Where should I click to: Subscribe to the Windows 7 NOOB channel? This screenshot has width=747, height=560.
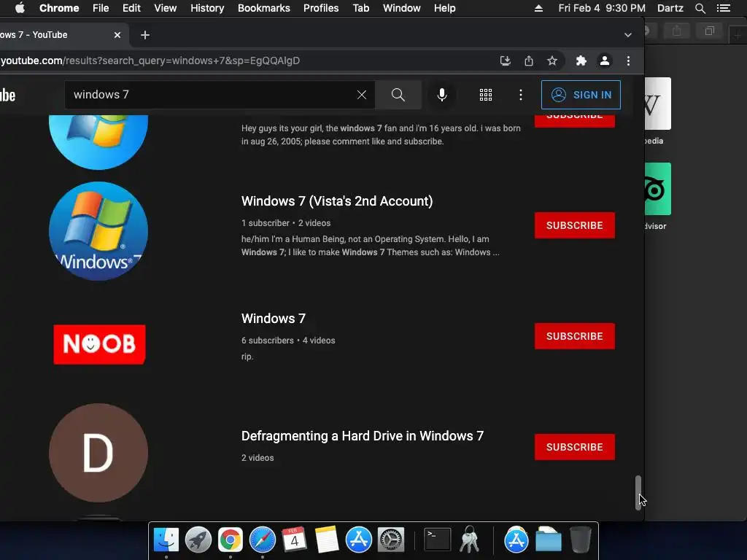tap(575, 336)
